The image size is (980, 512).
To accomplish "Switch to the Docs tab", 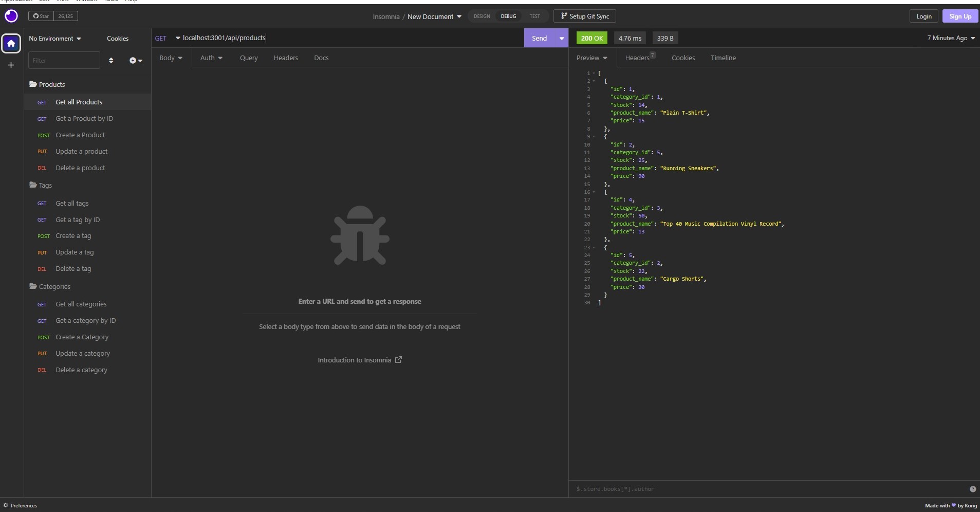I will coord(321,58).
